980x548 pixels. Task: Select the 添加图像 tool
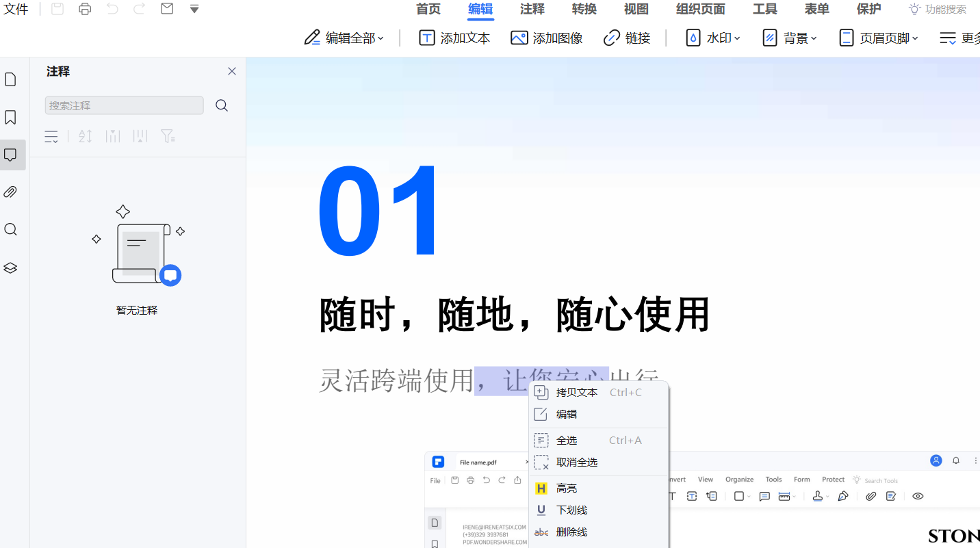click(546, 38)
